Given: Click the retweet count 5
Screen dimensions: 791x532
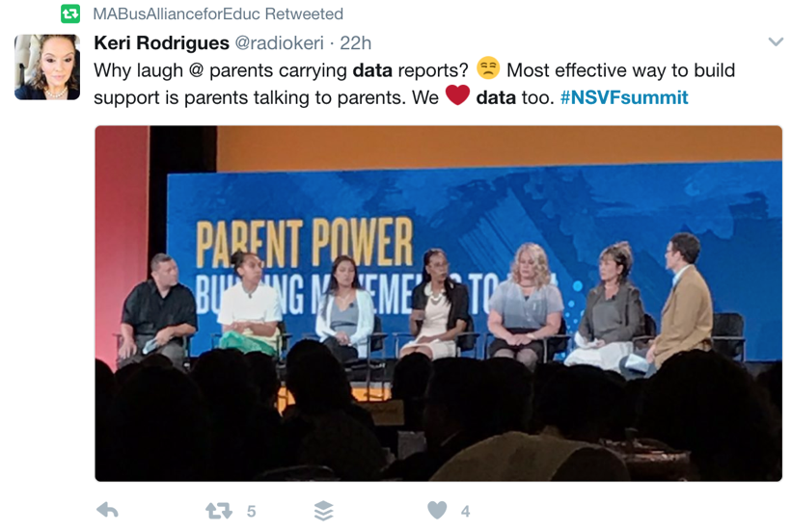Looking at the screenshot, I should (x=251, y=512).
